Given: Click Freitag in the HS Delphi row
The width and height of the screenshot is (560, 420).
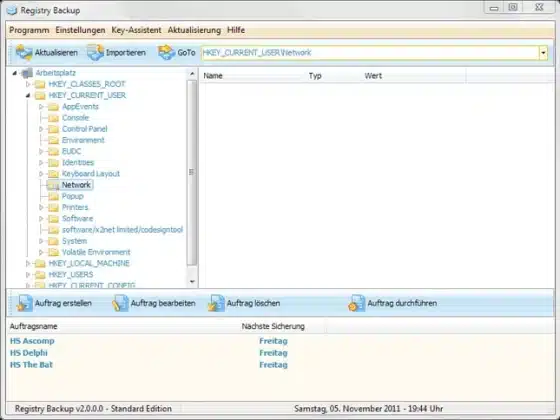Looking at the screenshot, I should [x=273, y=353].
